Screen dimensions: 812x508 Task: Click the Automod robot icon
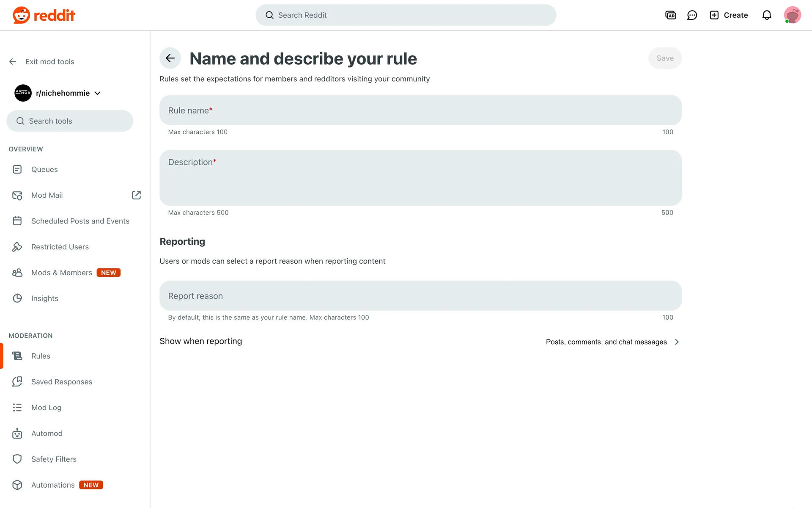[17, 433]
